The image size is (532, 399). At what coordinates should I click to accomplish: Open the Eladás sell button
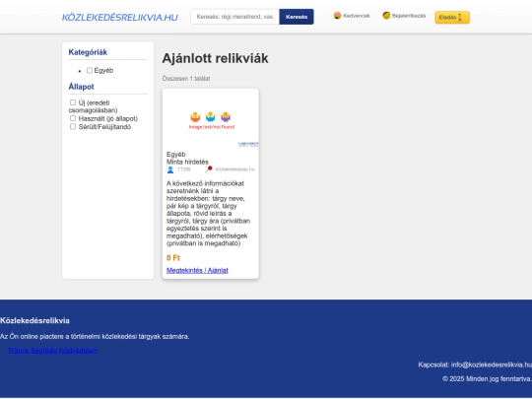(452, 18)
